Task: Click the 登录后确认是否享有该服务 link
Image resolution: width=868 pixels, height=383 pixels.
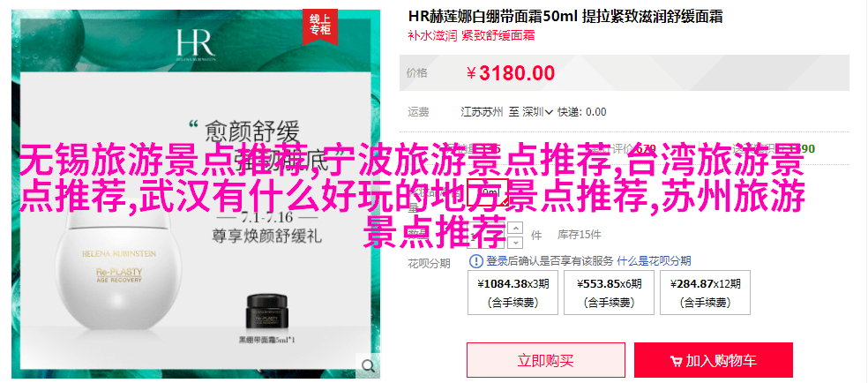Action: 550,261
